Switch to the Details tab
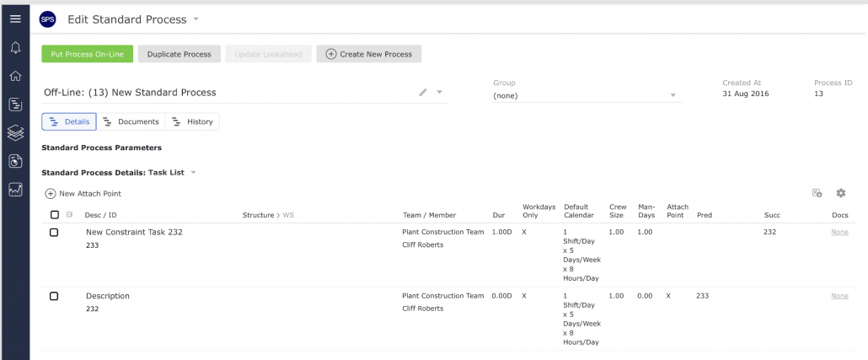Screen dimensions: 868x360 click(69, 122)
